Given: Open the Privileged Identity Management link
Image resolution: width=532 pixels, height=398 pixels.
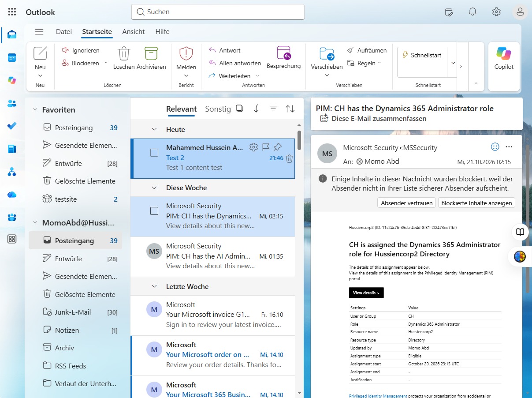Looking at the screenshot, I should [378, 396].
